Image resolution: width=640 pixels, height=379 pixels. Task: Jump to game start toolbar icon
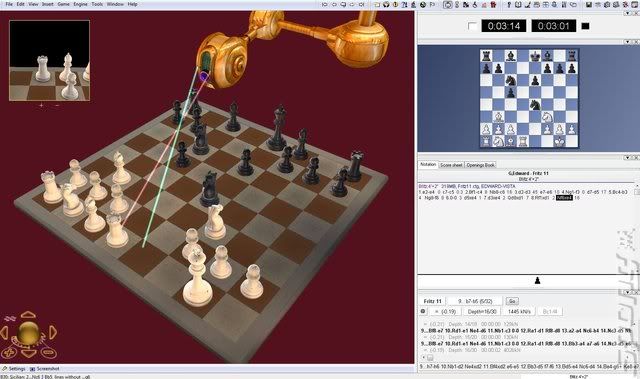(325, 4)
